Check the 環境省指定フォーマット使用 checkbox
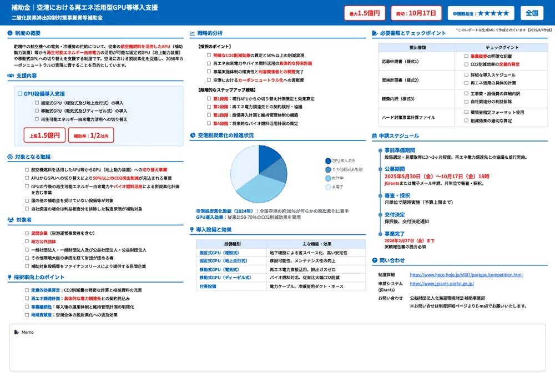The width and height of the screenshot is (555, 392). (466, 112)
